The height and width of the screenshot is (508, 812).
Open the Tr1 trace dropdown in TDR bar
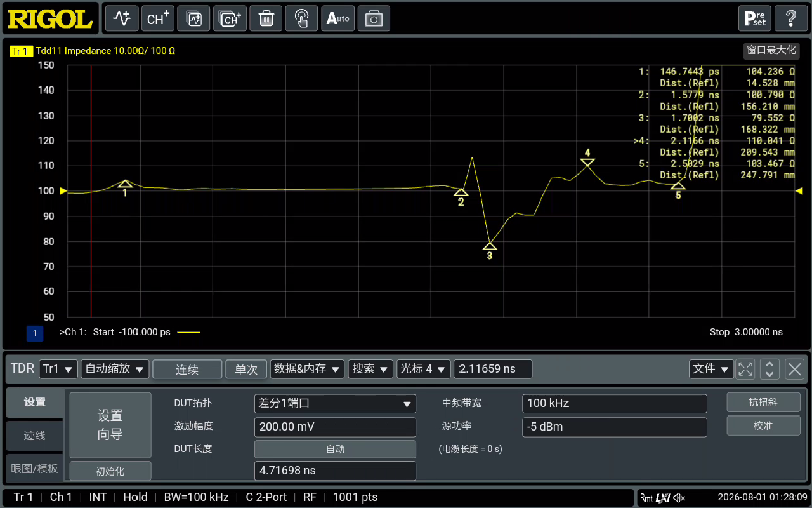58,369
